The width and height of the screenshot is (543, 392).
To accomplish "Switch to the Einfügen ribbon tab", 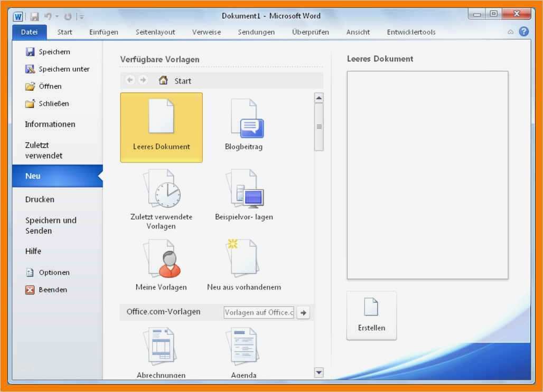I will (104, 32).
